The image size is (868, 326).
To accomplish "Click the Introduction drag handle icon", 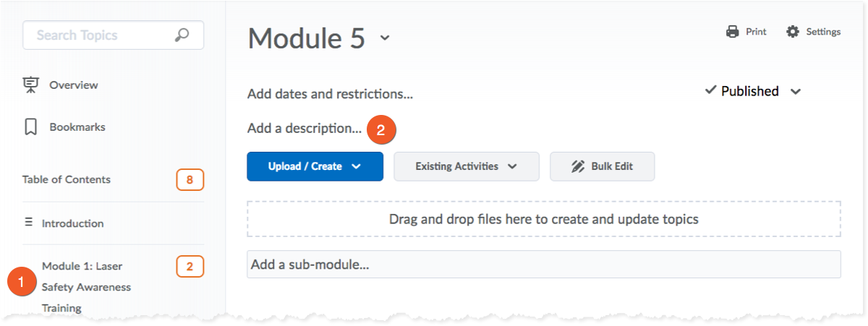I will 29,223.
